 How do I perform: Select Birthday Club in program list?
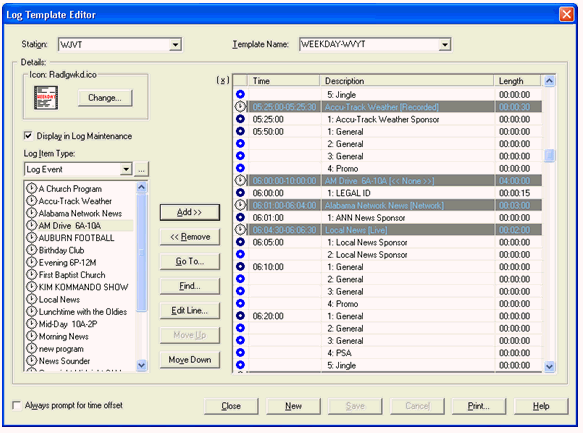tap(61, 250)
